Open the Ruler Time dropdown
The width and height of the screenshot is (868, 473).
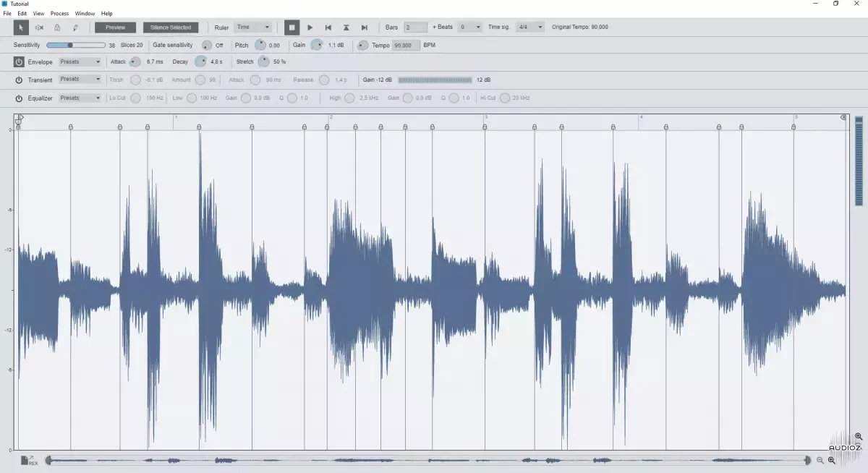(x=253, y=27)
